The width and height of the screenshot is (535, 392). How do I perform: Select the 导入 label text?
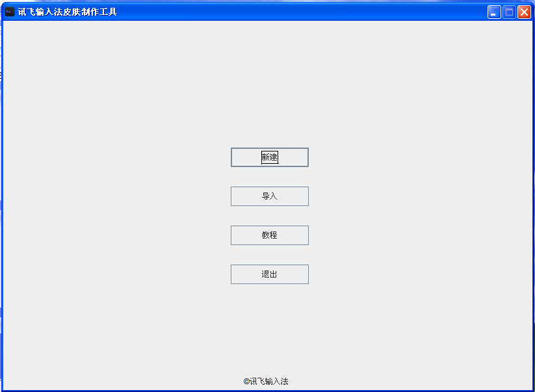click(270, 196)
